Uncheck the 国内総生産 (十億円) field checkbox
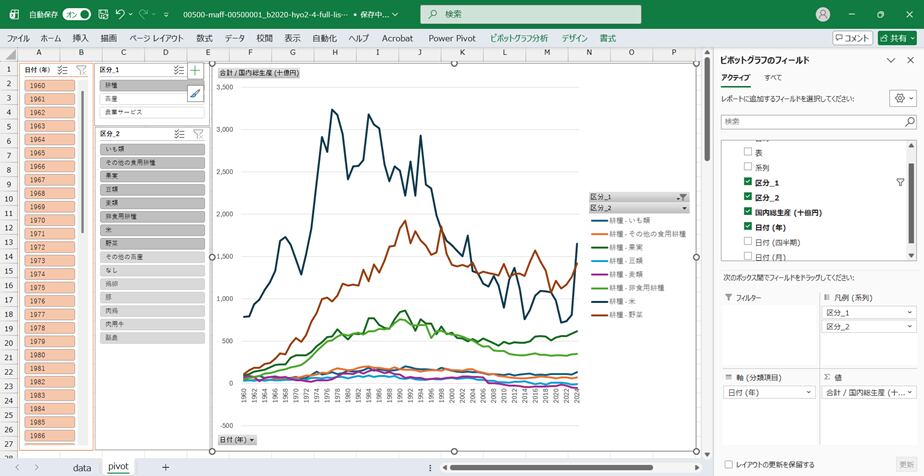Screen dimensions: 924x476 pyautogui.click(x=747, y=212)
